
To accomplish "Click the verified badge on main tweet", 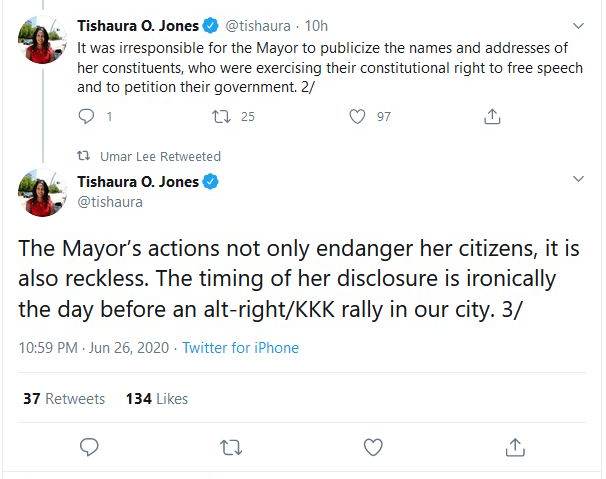I will point(211,182).
